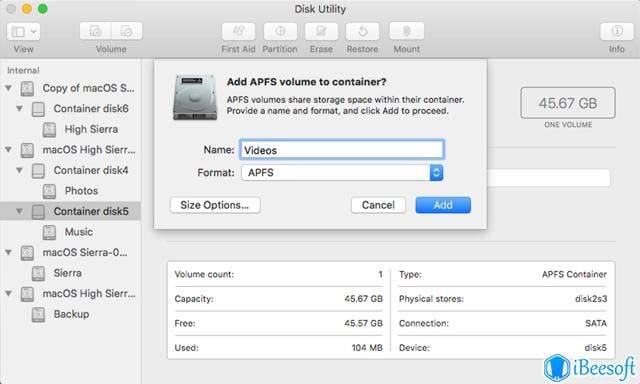This screenshot has height=384, width=640.
Task: Click the Container disk6 icon
Action: point(38,109)
